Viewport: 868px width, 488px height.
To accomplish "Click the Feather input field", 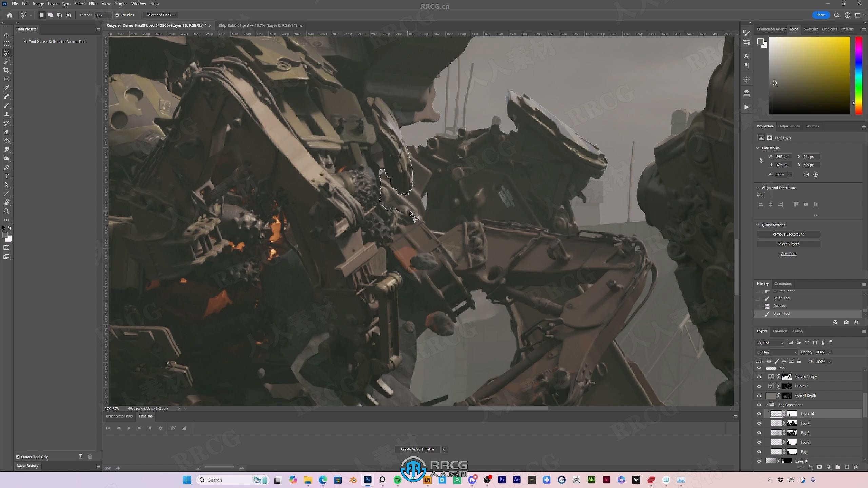I will 103,15.
